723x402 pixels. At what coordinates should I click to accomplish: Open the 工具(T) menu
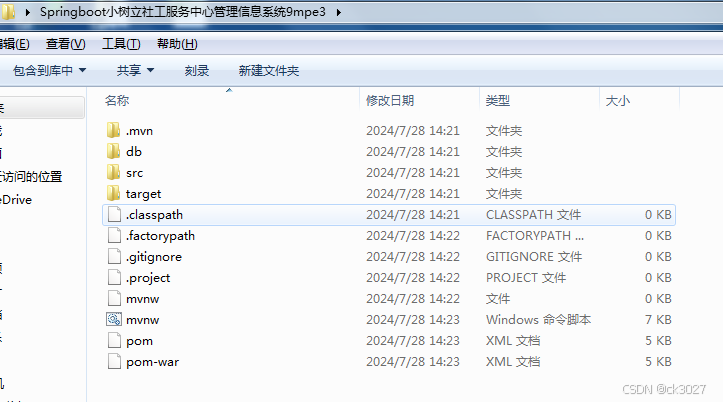(x=121, y=44)
